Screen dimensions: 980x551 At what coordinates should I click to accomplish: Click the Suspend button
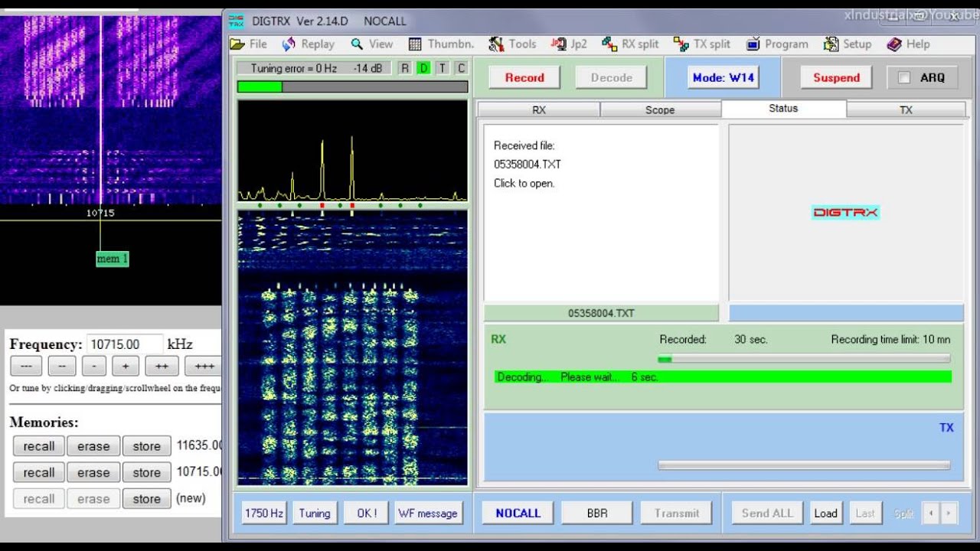pyautogui.click(x=836, y=77)
